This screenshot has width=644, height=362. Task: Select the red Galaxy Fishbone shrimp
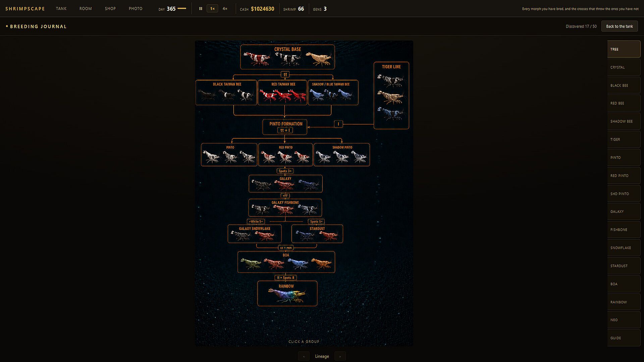[x=284, y=209]
